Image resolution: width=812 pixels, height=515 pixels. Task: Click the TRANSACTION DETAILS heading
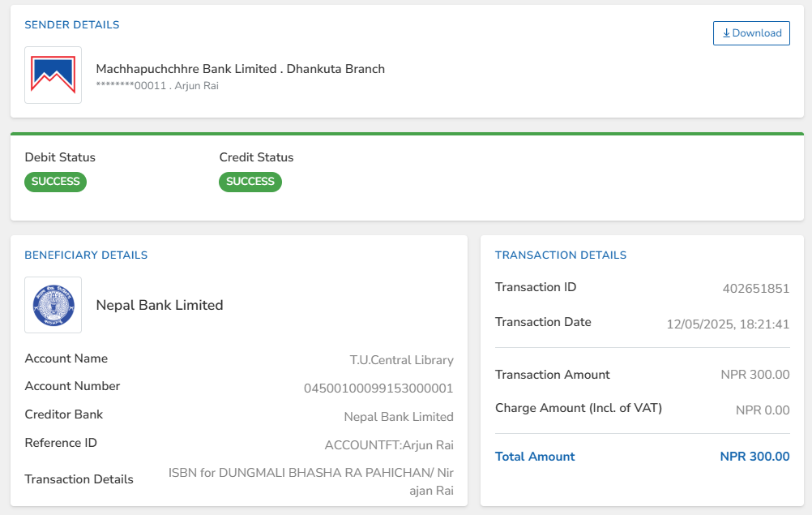[x=561, y=255]
